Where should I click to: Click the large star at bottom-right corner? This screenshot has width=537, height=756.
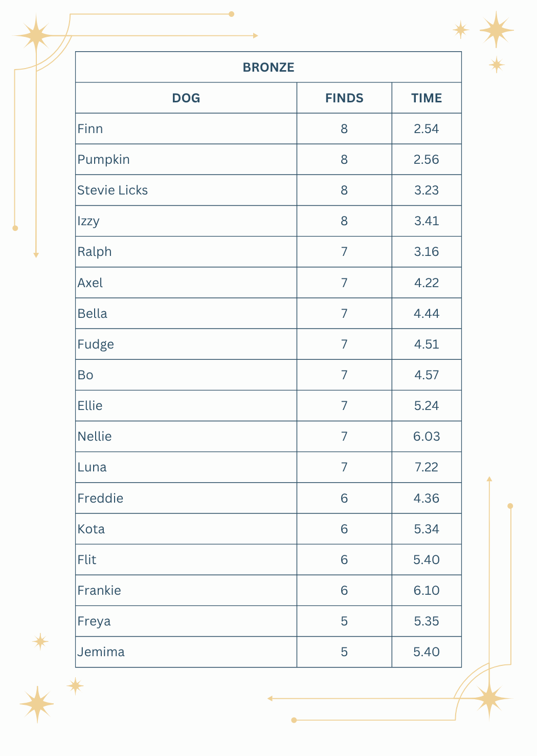[x=489, y=699]
